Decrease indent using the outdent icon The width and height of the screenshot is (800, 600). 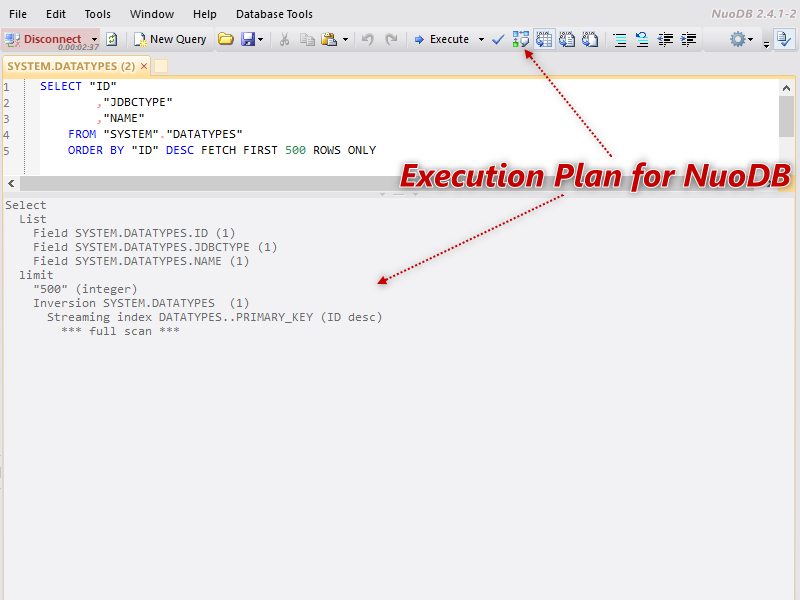(665, 39)
